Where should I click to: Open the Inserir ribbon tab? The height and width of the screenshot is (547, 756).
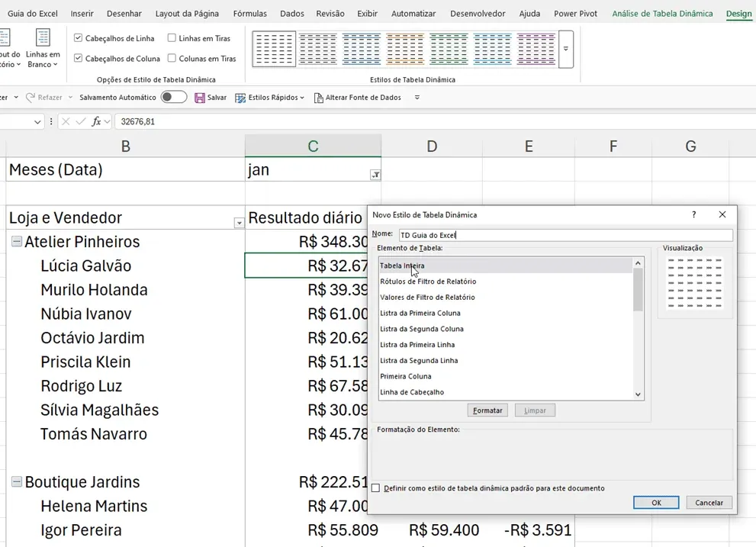(82, 14)
